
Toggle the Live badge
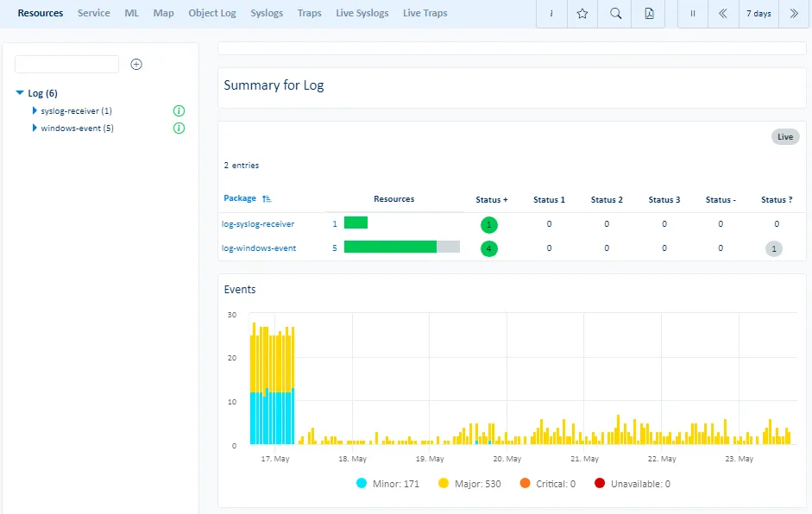coord(784,137)
